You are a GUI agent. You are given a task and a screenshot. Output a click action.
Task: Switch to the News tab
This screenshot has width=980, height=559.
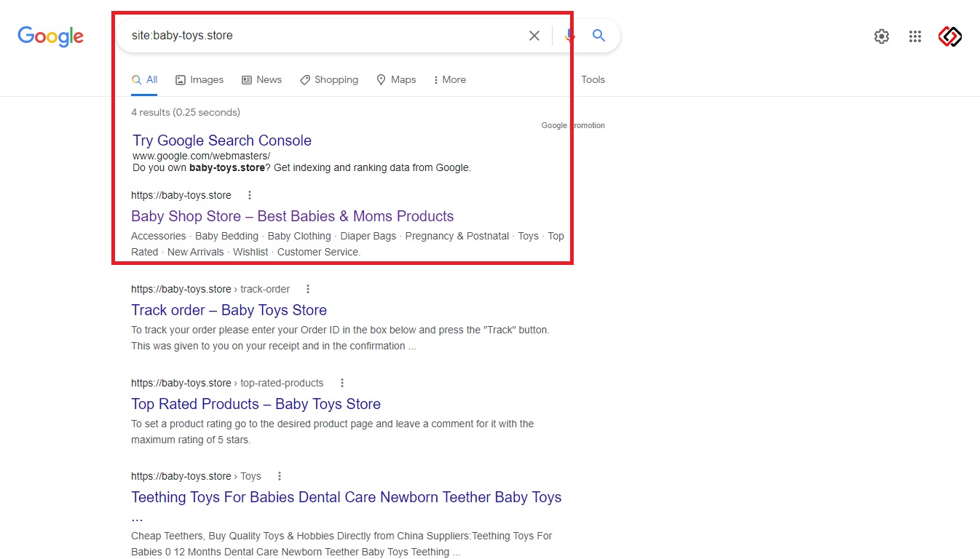coord(261,80)
